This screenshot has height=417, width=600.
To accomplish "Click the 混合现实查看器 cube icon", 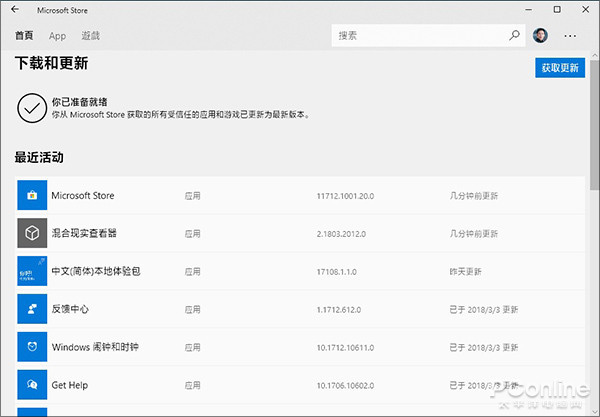I will (x=32, y=233).
